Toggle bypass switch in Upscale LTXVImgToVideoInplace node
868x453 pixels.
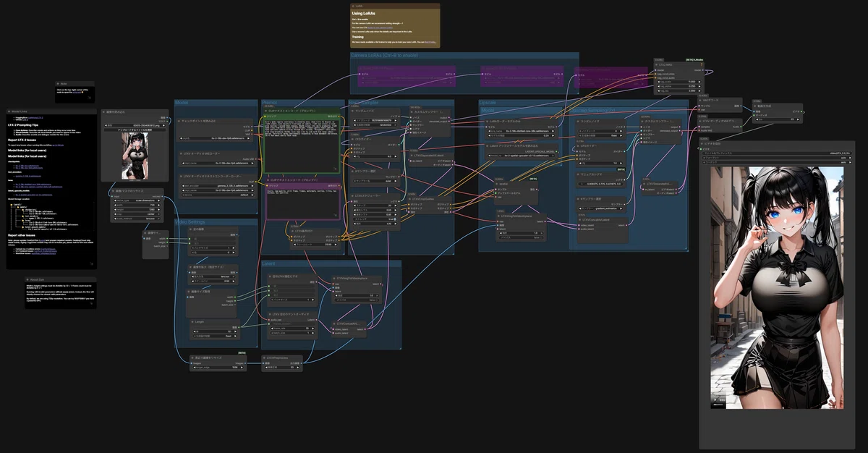tap(522, 237)
